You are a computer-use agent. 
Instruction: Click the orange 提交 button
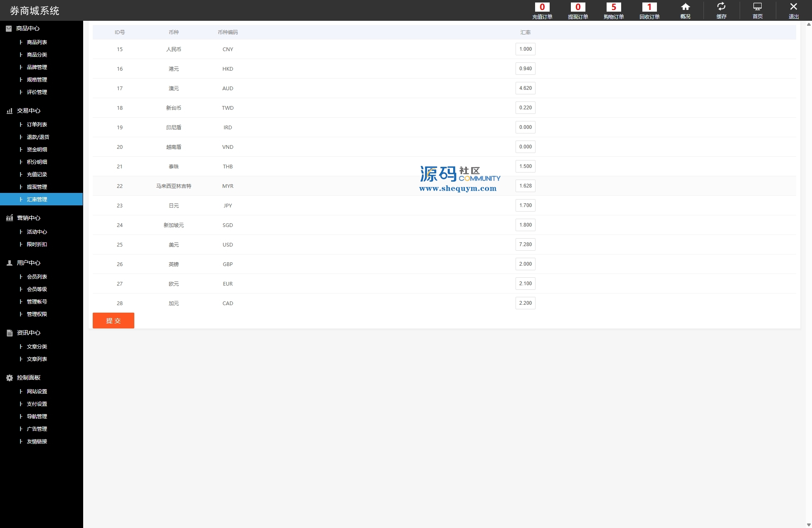113,321
